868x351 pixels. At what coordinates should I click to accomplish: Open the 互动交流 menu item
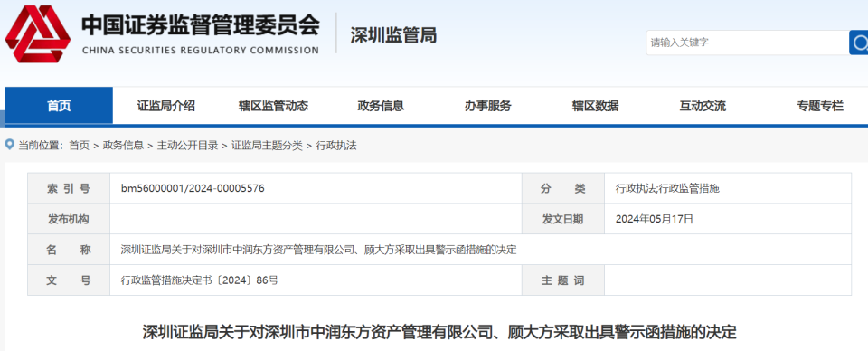click(x=703, y=106)
